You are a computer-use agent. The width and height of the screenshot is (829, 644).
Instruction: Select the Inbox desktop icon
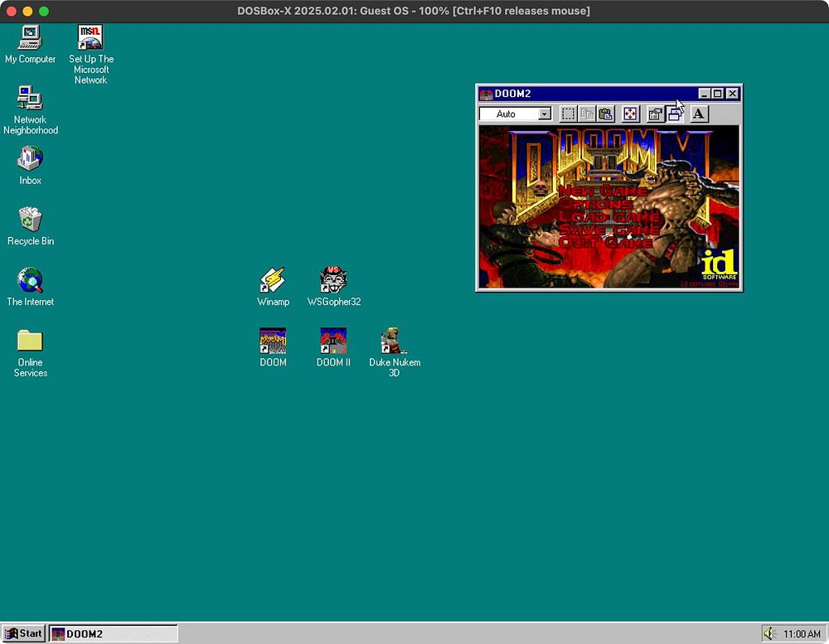click(30, 166)
